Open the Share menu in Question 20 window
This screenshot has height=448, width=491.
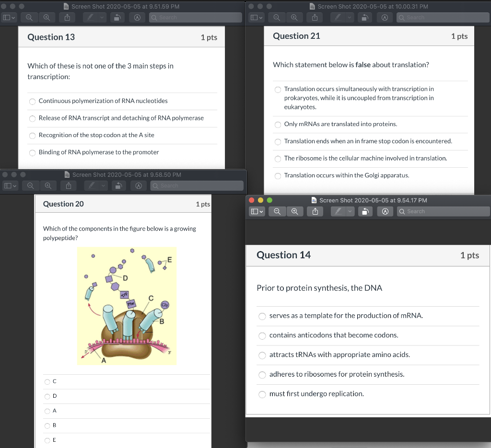coord(68,185)
